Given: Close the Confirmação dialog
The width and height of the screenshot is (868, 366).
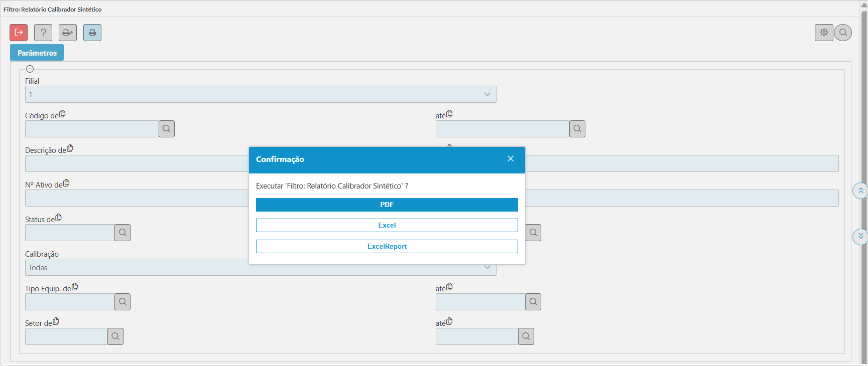Looking at the screenshot, I should pos(511,159).
